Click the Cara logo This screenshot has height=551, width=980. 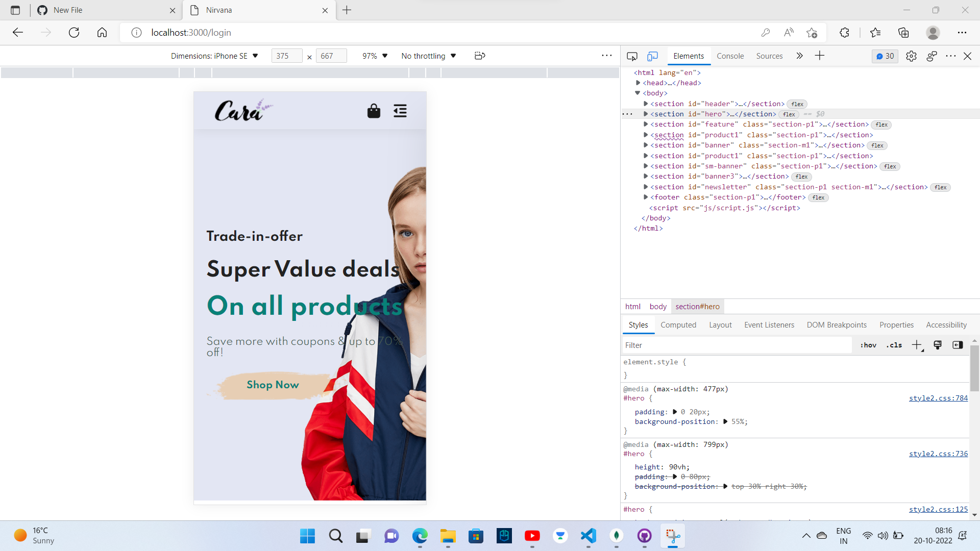pyautogui.click(x=243, y=110)
